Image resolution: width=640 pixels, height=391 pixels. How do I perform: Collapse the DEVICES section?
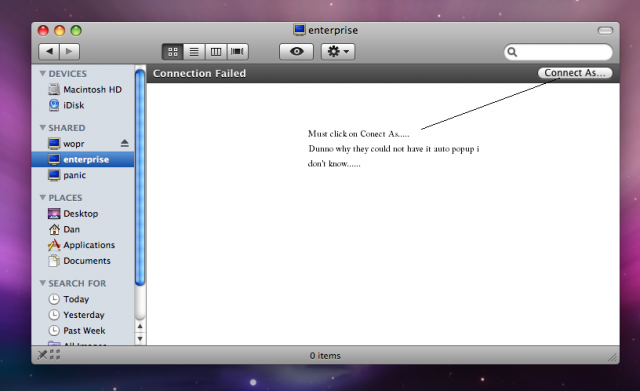point(42,73)
